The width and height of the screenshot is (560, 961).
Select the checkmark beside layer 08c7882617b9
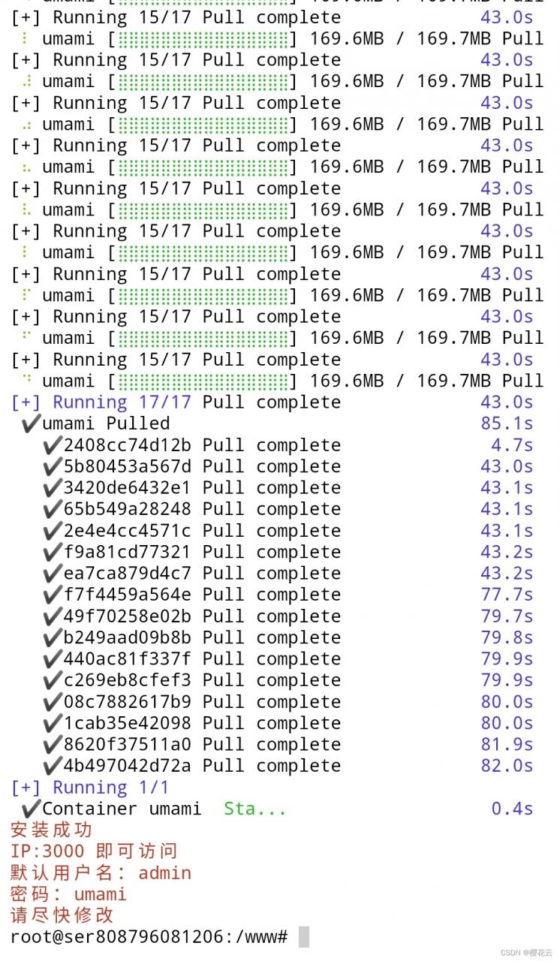click(52, 702)
